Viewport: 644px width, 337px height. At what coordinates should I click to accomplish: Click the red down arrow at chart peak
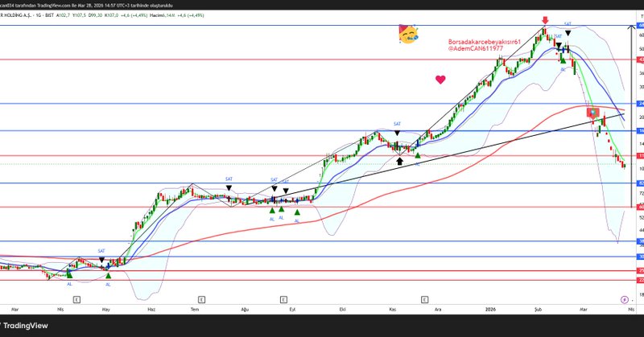click(545, 20)
